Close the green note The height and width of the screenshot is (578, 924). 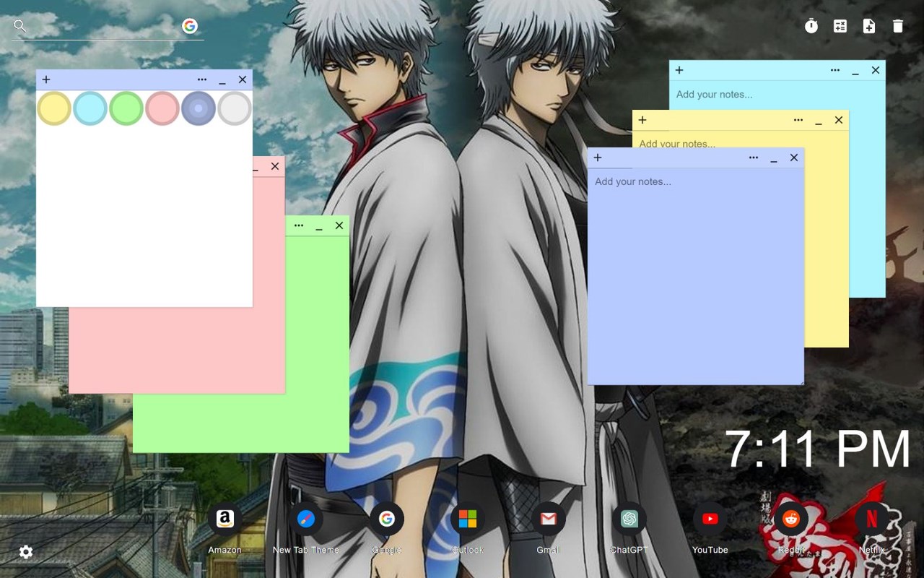[x=339, y=225]
